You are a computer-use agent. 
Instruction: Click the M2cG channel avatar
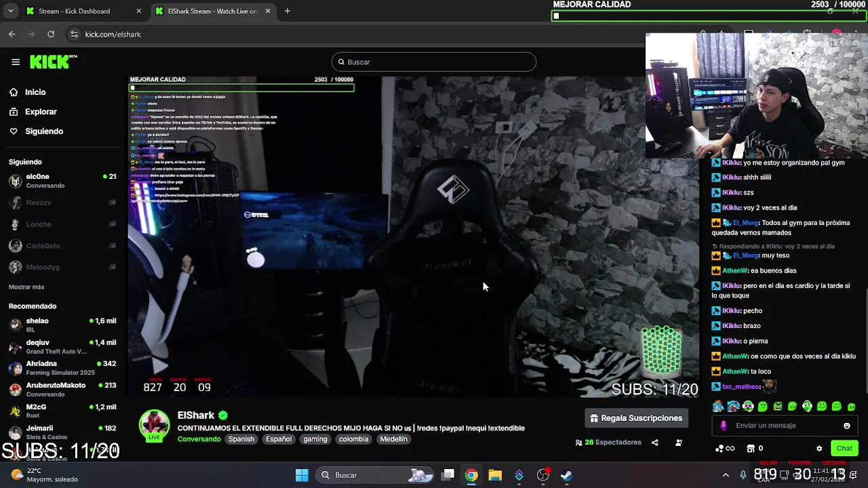(x=15, y=411)
